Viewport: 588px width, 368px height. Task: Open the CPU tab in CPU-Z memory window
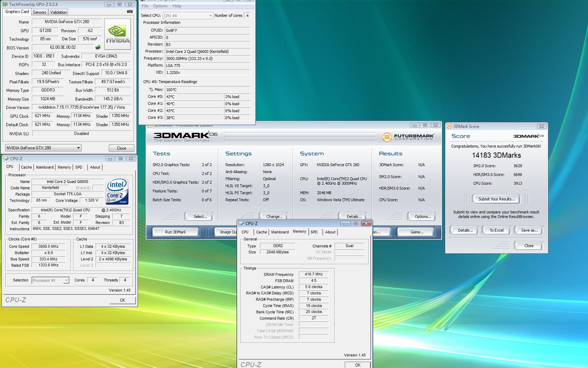click(x=245, y=232)
